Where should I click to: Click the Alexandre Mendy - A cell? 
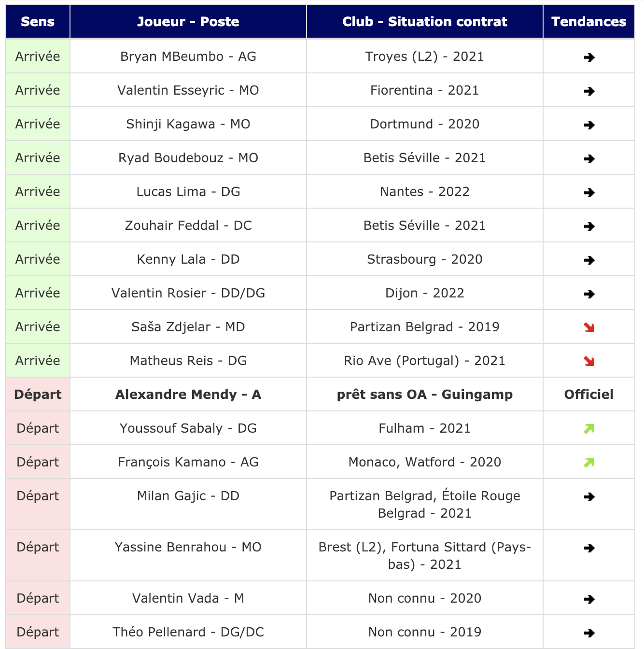tap(188, 395)
